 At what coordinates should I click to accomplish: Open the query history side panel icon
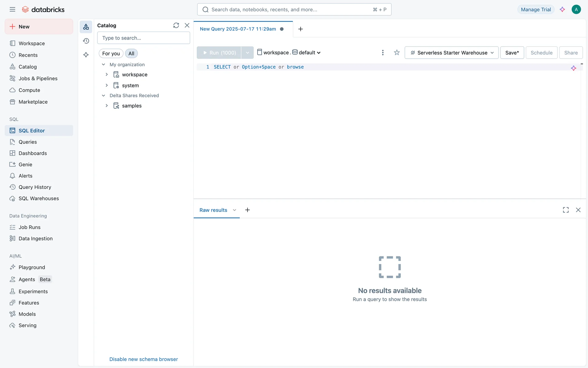pos(86,41)
